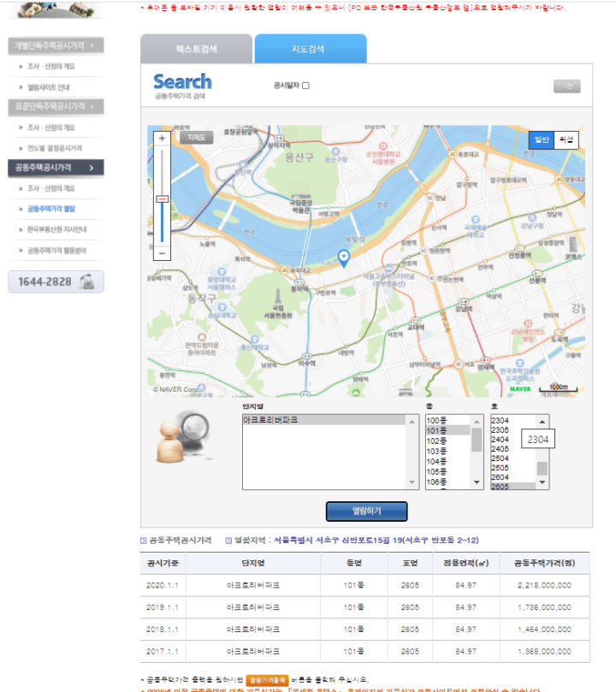Open 공동주택가격 열람 in the sidebar
The image size is (616, 692).
click(x=51, y=209)
